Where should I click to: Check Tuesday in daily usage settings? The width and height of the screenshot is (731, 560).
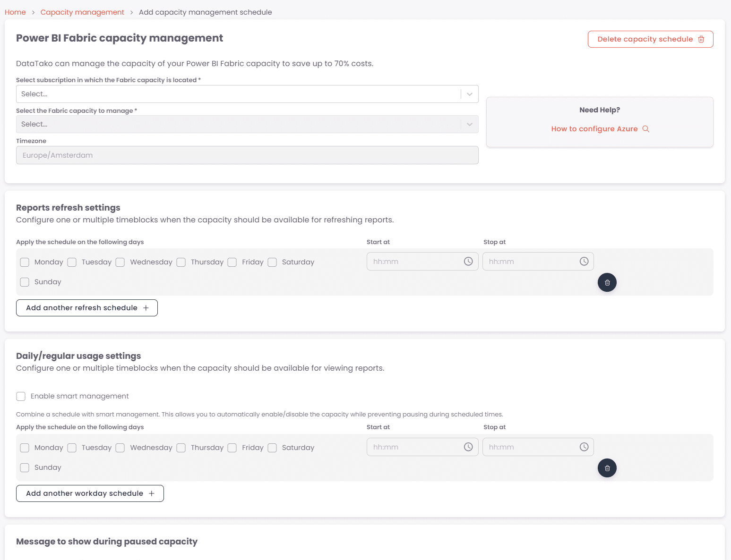point(72,448)
